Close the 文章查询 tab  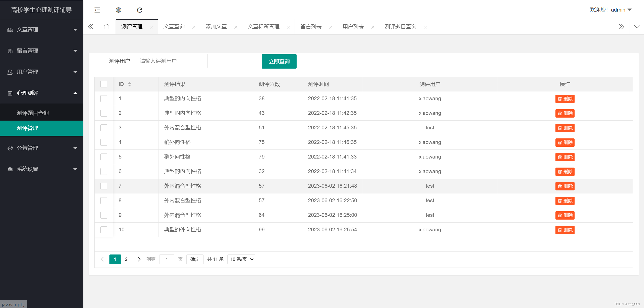(x=194, y=27)
